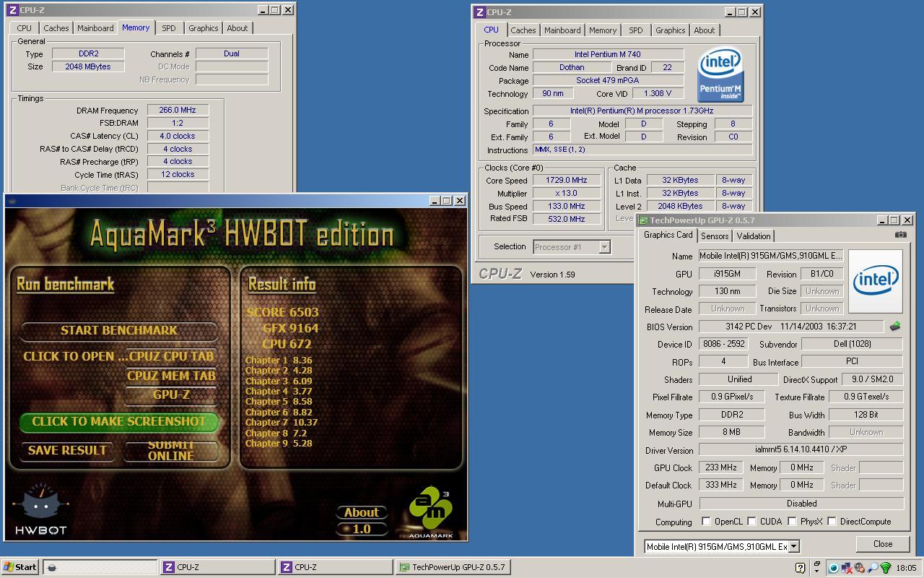This screenshot has height=578, width=924.
Task: Open Graphics tab in right CPU-Z window
Action: coord(670,30)
